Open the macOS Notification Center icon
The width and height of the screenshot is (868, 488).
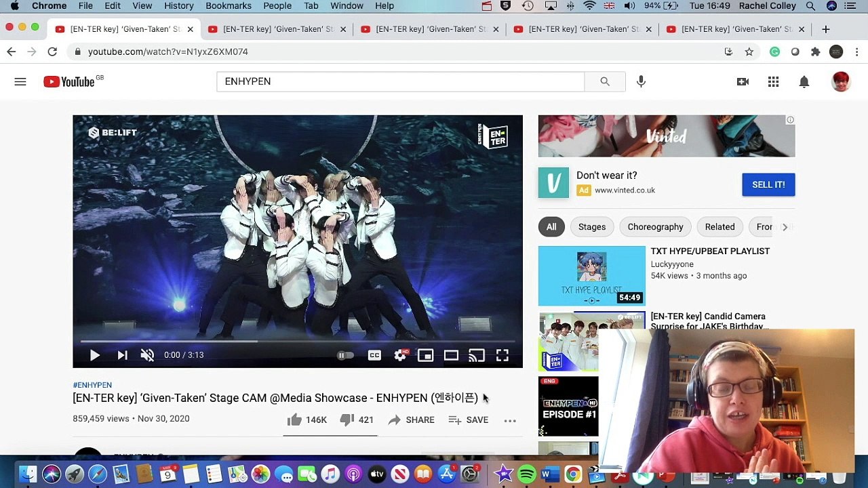pyautogui.click(x=850, y=6)
